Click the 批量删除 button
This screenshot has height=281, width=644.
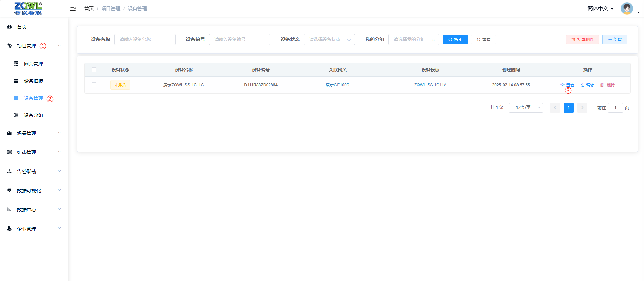[582, 40]
